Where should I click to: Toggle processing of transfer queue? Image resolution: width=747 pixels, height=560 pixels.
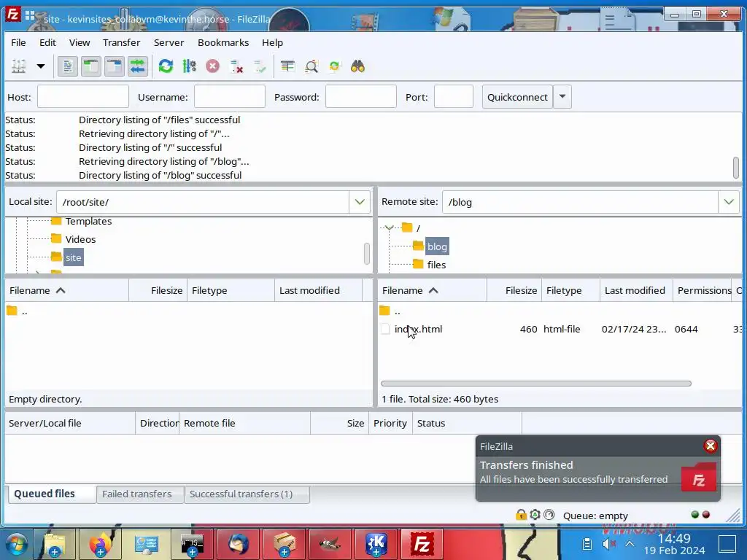tap(189, 66)
